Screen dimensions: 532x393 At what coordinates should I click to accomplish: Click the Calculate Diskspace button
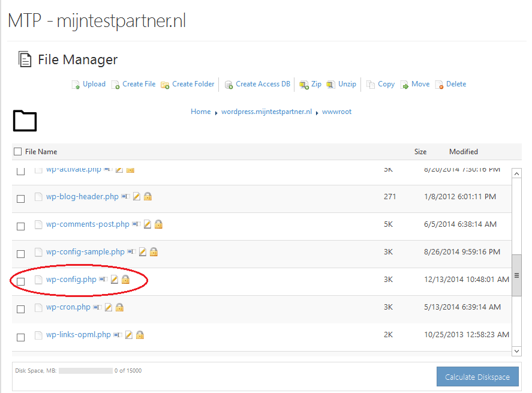(x=477, y=376)
